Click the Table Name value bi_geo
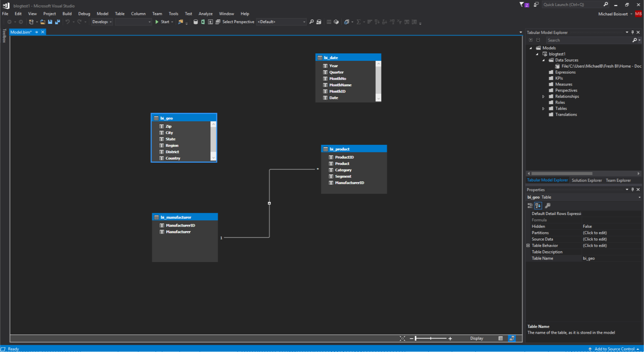This screenshot has width=644, height=352. click(x=589, y=258)
